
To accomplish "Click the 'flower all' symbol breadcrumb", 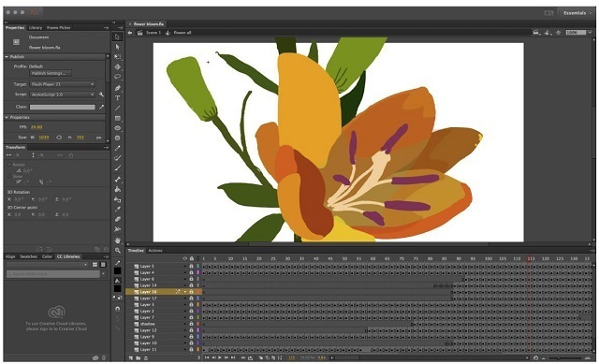I will (183, 33).
